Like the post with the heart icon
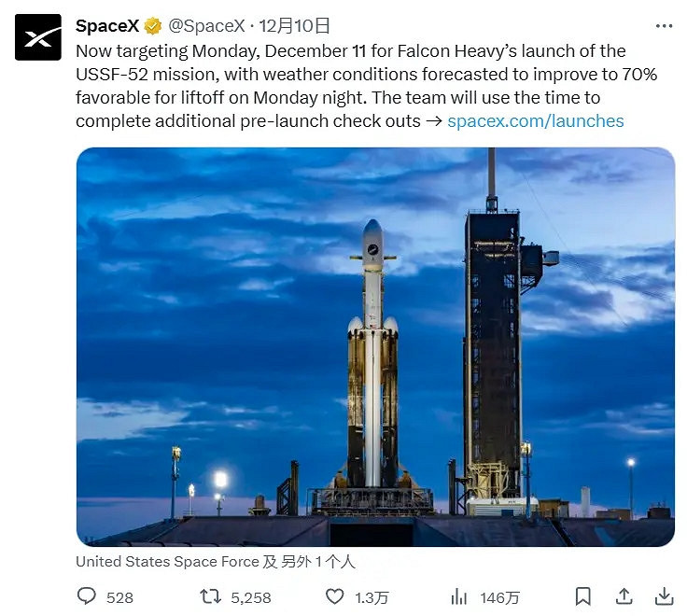 (x=334, y=596)
